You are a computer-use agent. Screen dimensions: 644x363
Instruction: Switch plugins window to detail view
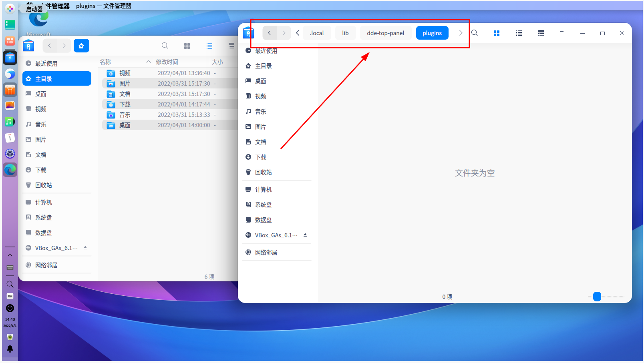(x=541, y=33)
